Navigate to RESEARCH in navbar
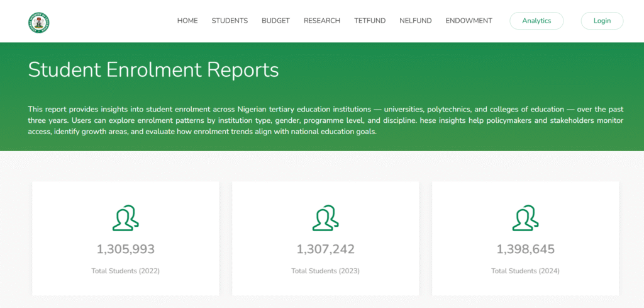Viewport: 644px width, 308px height. (x=322, y=21)
